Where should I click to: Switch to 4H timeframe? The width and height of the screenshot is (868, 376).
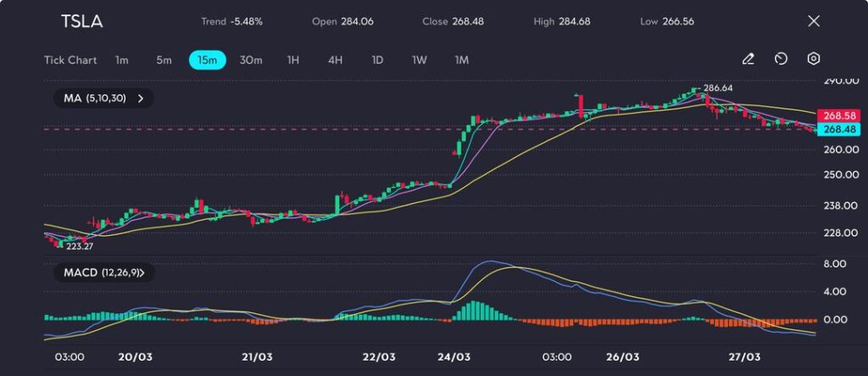335,60
